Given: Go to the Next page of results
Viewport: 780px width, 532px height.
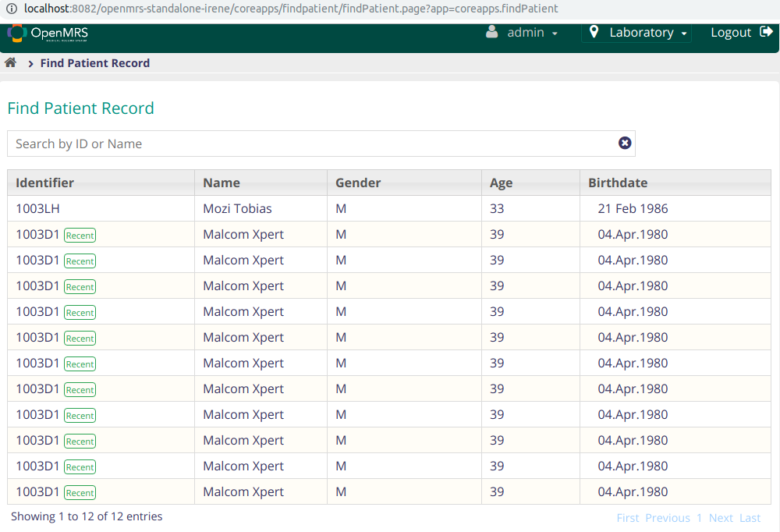Looking at the screenshot, I should point(721,518).
